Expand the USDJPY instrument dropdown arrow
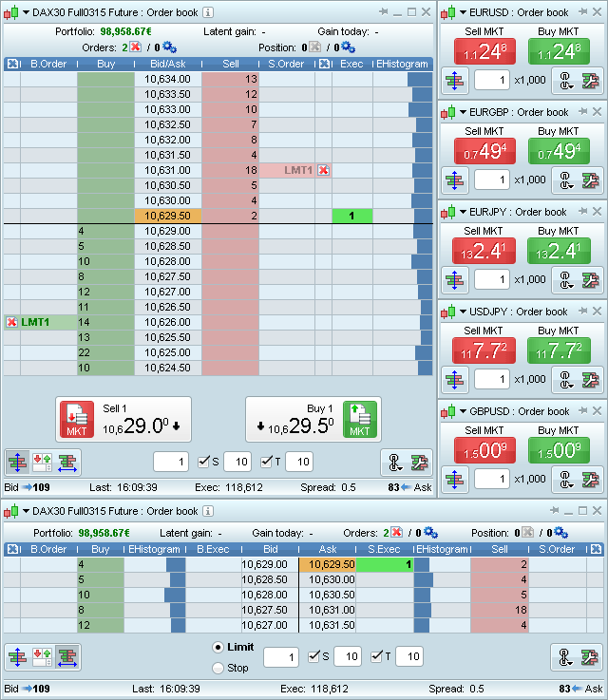 [462, 312]
